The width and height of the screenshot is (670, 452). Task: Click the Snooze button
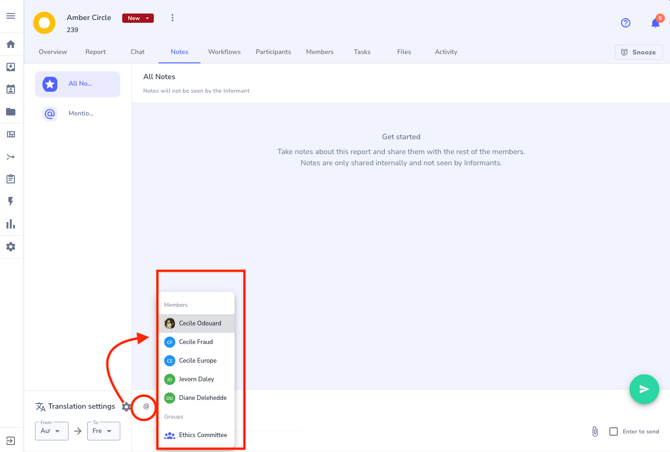tap(638, 52)
